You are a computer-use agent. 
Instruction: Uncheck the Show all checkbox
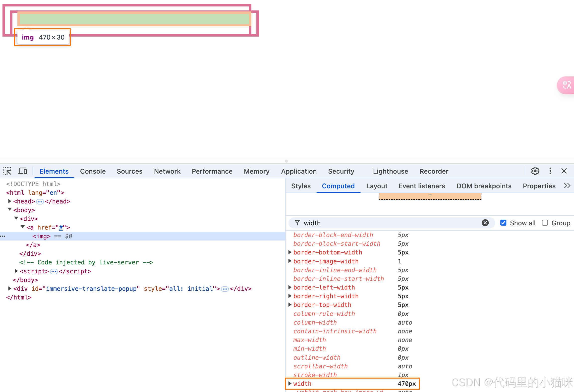pos(503,223)
